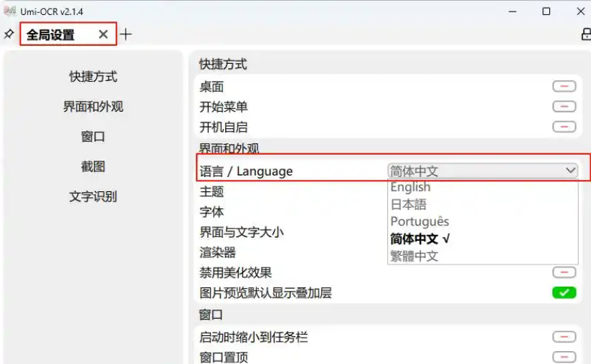The width and height of the screenshot is (591, 364).
Task: Add a new tab with plus icon
Action: [126, 34]
